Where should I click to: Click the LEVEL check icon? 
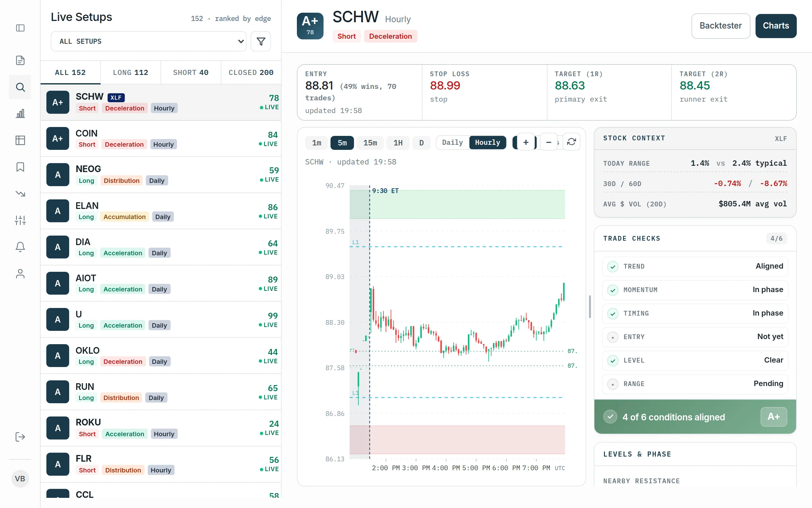613,360
